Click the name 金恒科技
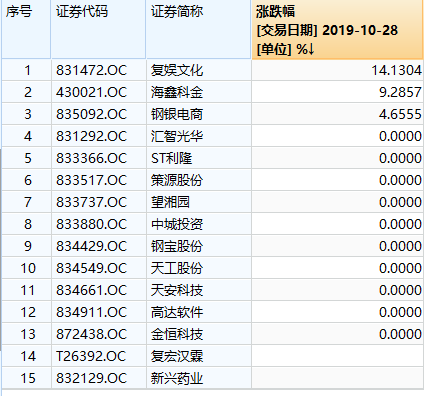The height and width of the screenshot is (396, 427). [177, 334]
